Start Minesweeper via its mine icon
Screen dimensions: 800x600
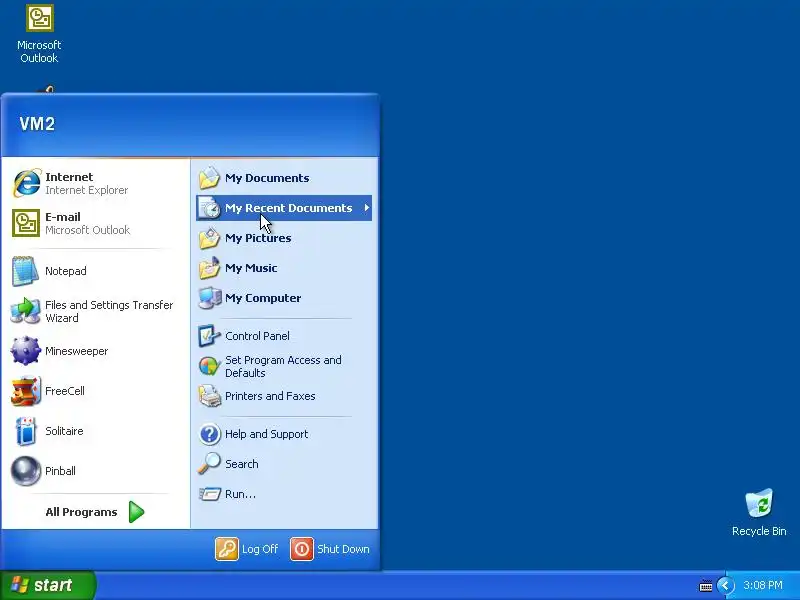pyautogui.click(x=26, y=351)
